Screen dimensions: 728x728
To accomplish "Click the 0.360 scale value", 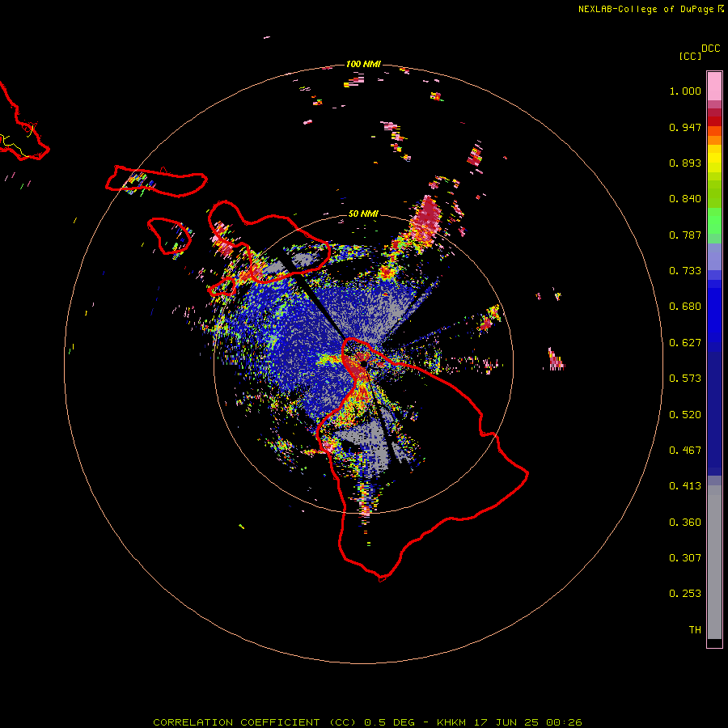I will click(x=685, y=523).
